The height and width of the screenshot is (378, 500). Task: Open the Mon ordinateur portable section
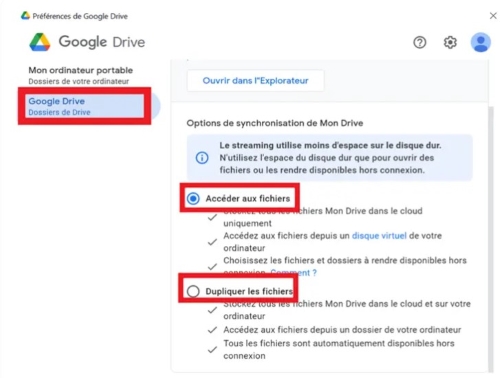pyautogui.click(x=81, y=75)
